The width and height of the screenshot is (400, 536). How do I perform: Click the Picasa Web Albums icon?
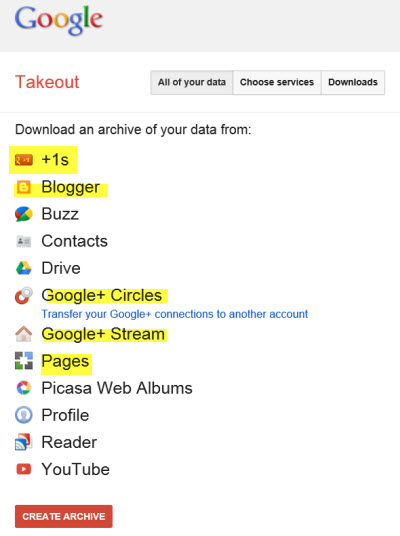pos(24,388)
